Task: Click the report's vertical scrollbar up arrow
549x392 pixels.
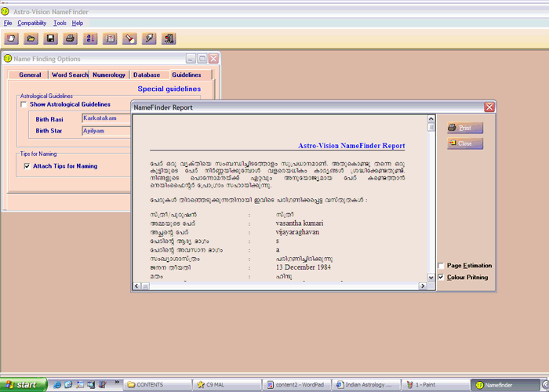Action: click(x=431, y=118)
